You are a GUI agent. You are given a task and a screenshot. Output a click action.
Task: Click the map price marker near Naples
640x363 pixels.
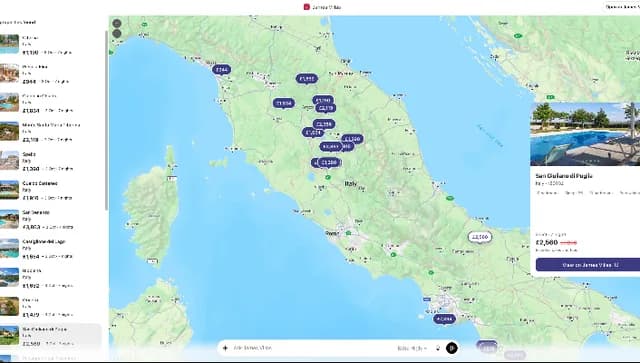(x=444, y=319)
